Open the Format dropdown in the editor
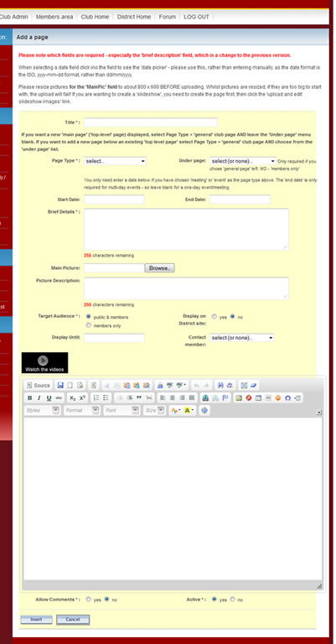The width and height of the screenshot is (336, 644). (82, 410)
